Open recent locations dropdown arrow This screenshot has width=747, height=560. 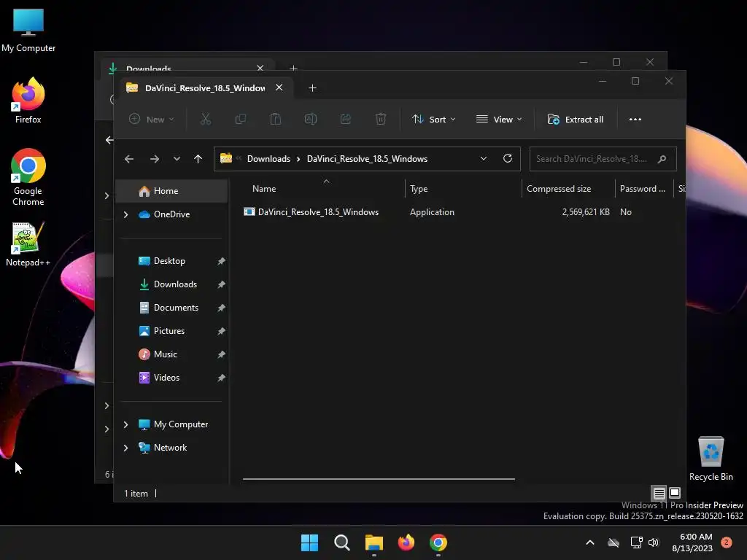(x=177, y=159)
